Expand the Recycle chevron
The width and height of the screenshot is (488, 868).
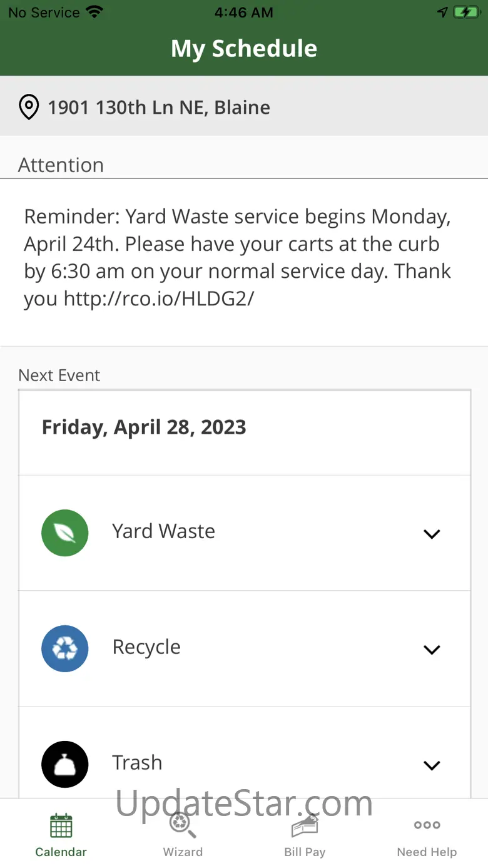[x=432, y=650]
